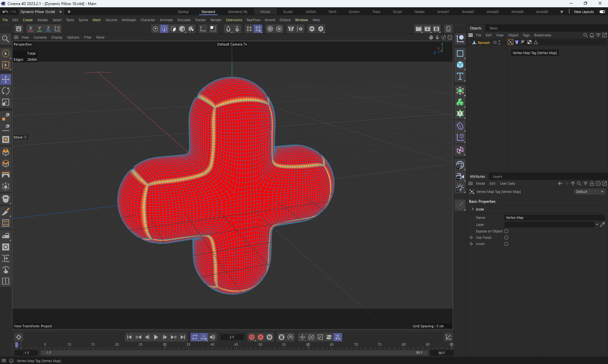Screen dimensions: 608x364
Task: Open the MoGraph menu
Action: click(129, 20)
